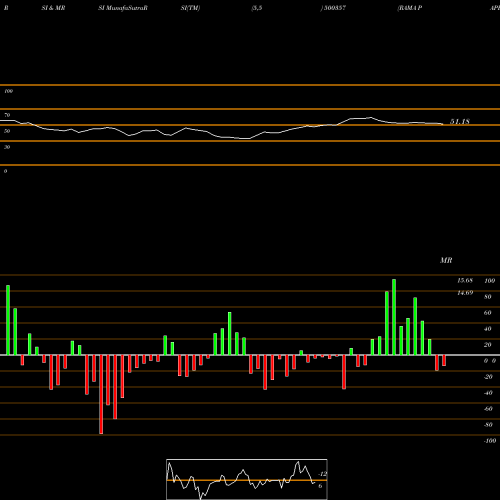Viewport: 500px width, 500px height.
Task: Click the 'SI(TM)' header label
Action: (x=190, y=8)
